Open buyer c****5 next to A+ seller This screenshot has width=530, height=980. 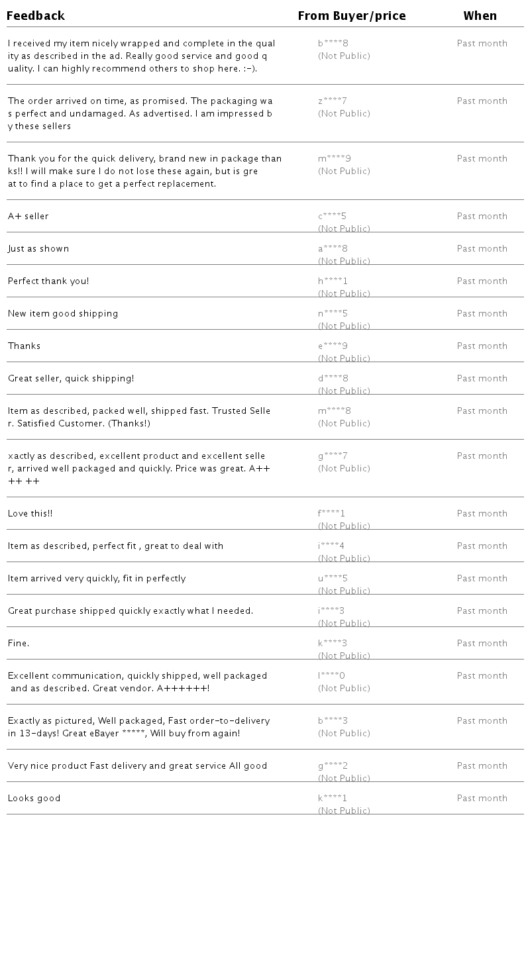click(x=332, y=217)
